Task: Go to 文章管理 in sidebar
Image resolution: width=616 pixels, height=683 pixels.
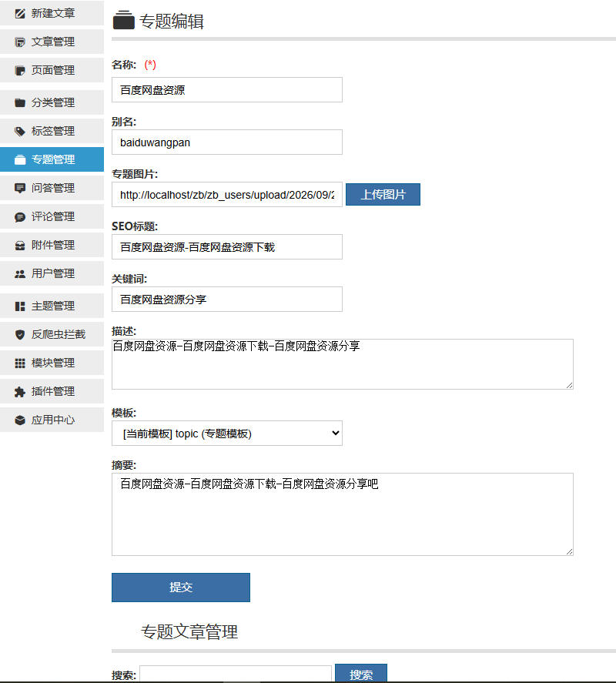Action: pos(52,42)
